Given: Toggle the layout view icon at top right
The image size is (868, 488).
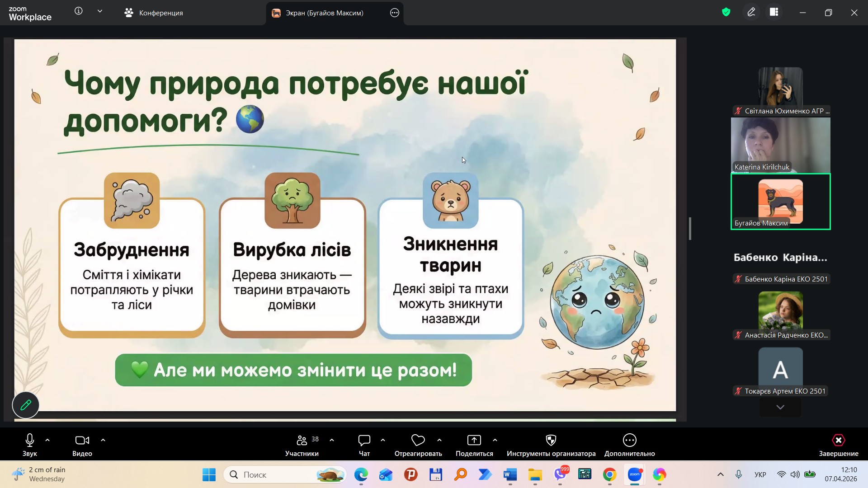Looking at the screenshot, I should (774, 12).
